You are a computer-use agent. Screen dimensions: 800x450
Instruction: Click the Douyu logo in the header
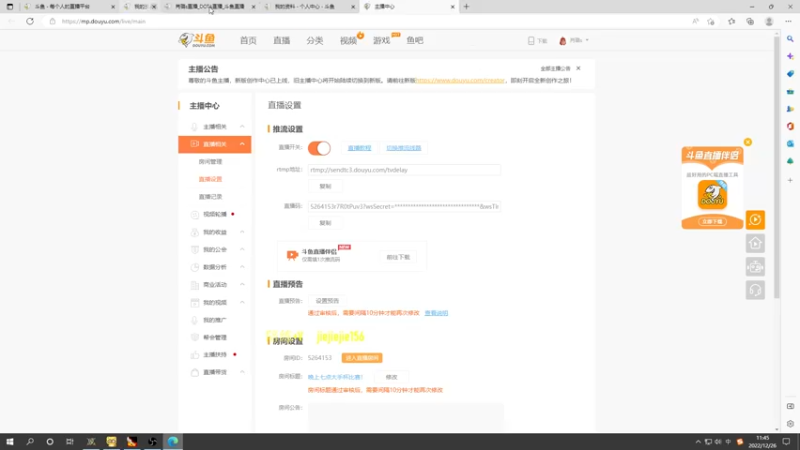(197, 40)
